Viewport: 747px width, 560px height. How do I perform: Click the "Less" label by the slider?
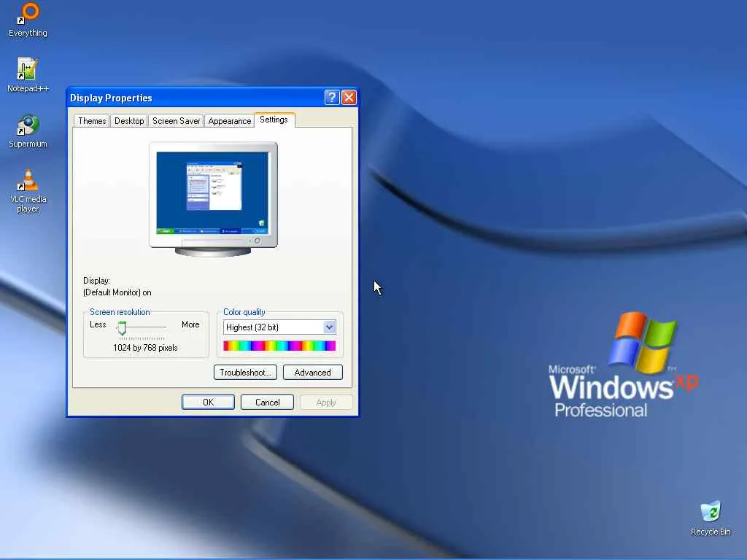[98, 324]
